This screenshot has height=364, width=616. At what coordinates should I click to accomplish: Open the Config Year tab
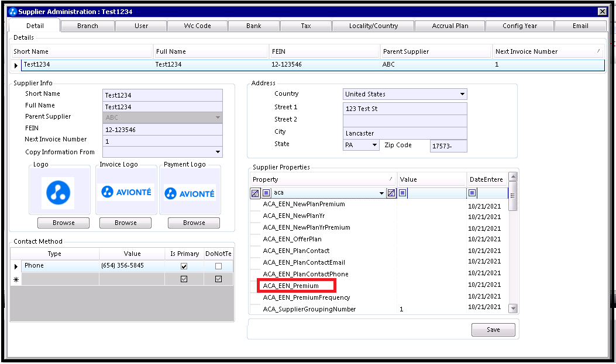click(519, 26)
